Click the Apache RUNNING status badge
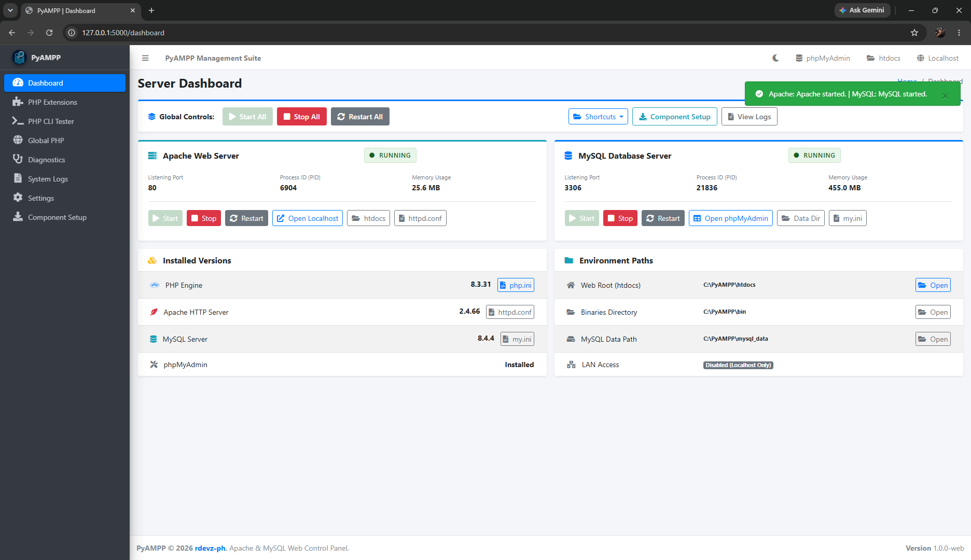Image resolution: width=971 pixels, height=560 pixels. pos(390,156)
